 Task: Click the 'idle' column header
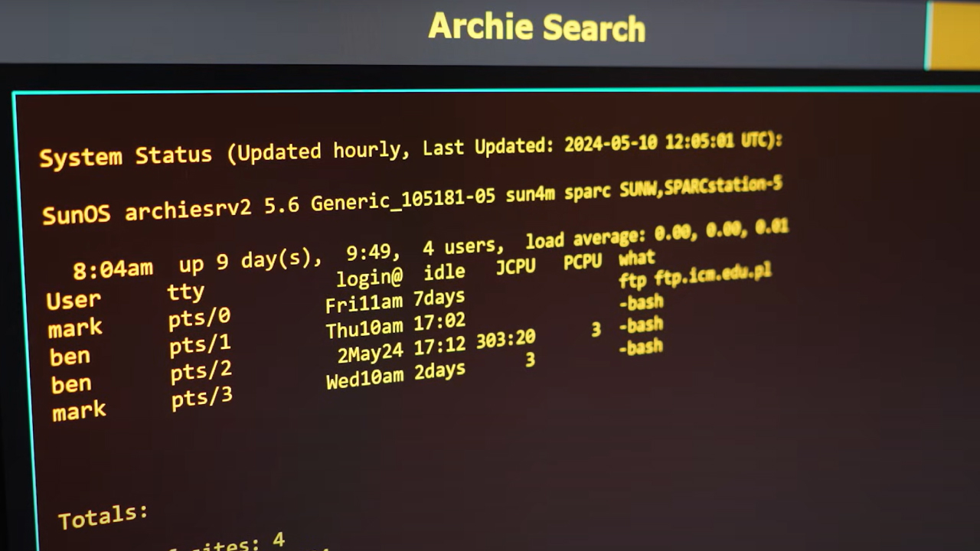[444, 272]
